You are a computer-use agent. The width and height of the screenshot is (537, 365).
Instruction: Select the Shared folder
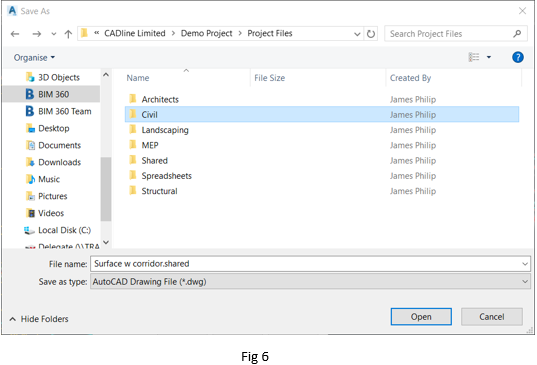(322, 160)
